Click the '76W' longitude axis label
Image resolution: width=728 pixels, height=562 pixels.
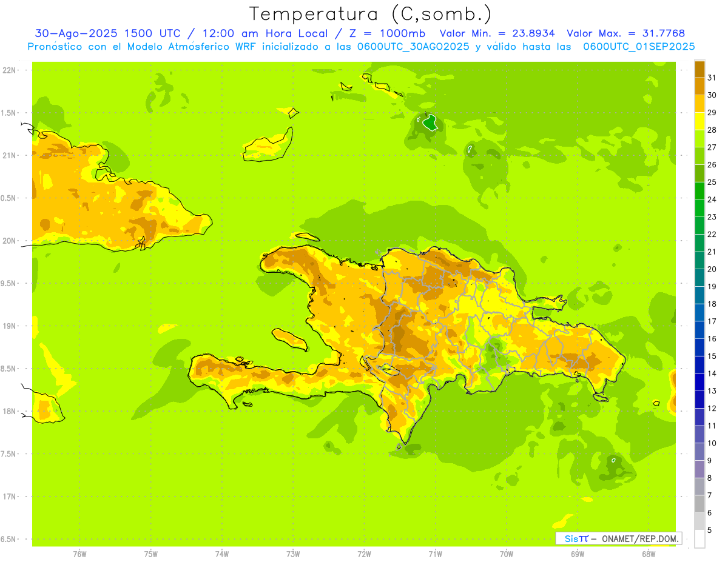[79, 554]
